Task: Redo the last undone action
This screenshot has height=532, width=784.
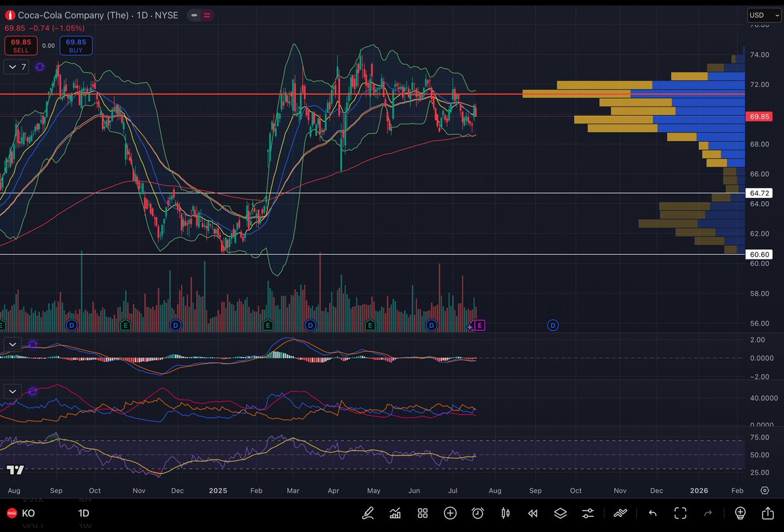Action: (708, 513)
